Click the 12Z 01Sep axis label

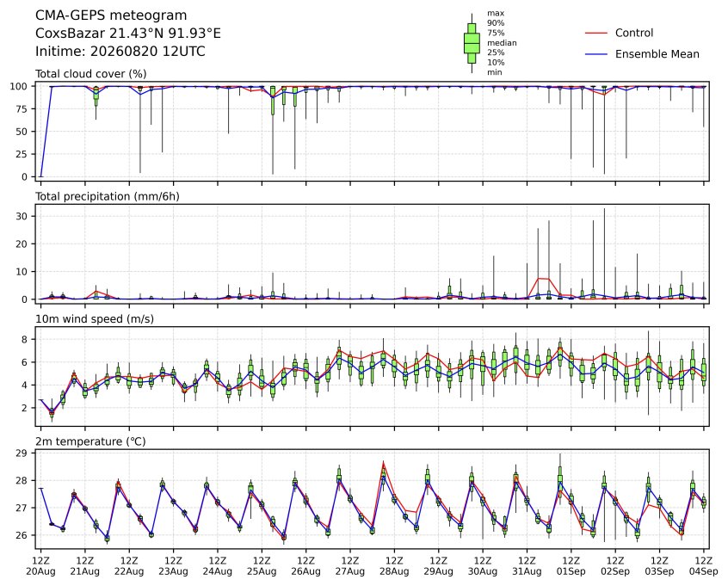(x=571, y=566)
